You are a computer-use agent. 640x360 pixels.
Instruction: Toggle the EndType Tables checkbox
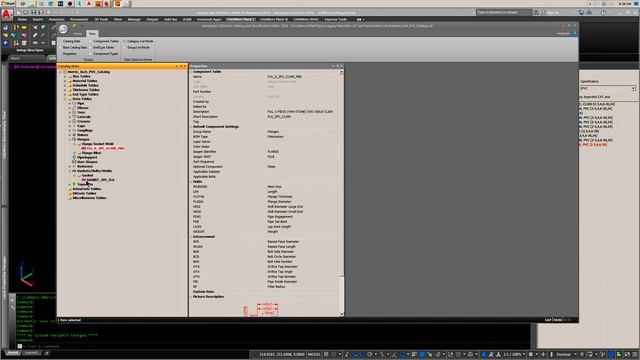pyautogui.click(x=91, y=47)
